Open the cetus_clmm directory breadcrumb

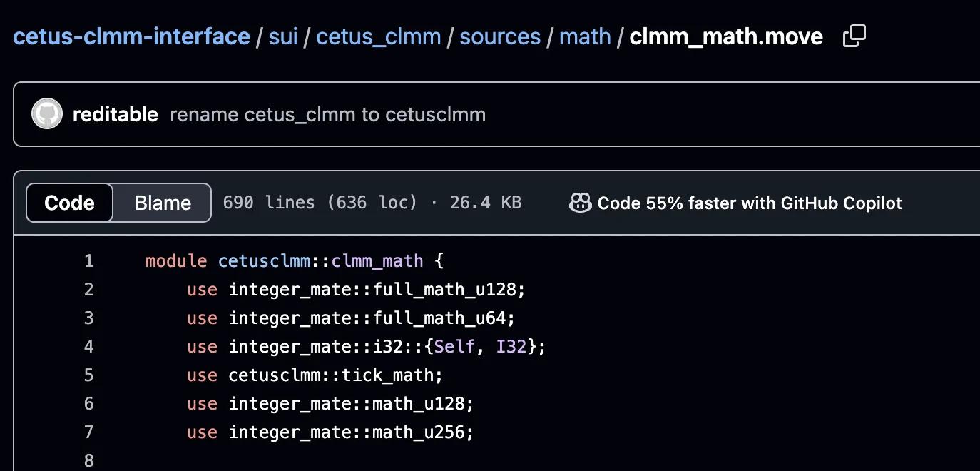(x=378, y=36)
